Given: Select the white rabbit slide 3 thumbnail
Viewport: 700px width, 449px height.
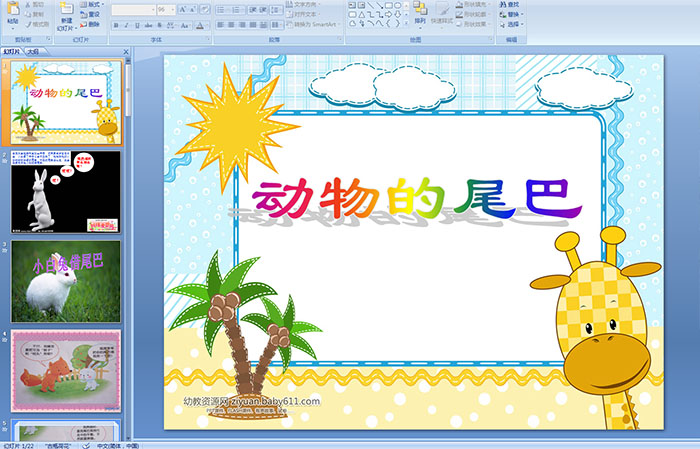Looking at the screenshot, I should click(x=52, y=281).
